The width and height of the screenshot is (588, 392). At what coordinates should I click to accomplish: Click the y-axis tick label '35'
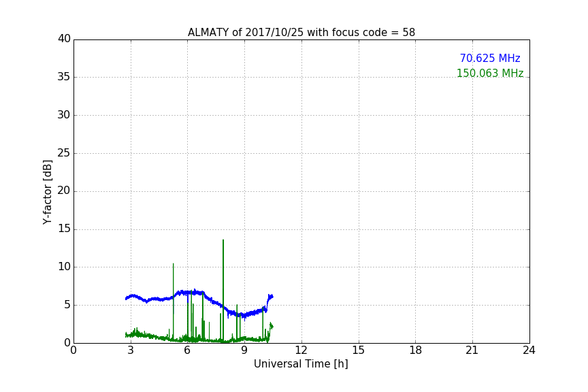point(64,77)
